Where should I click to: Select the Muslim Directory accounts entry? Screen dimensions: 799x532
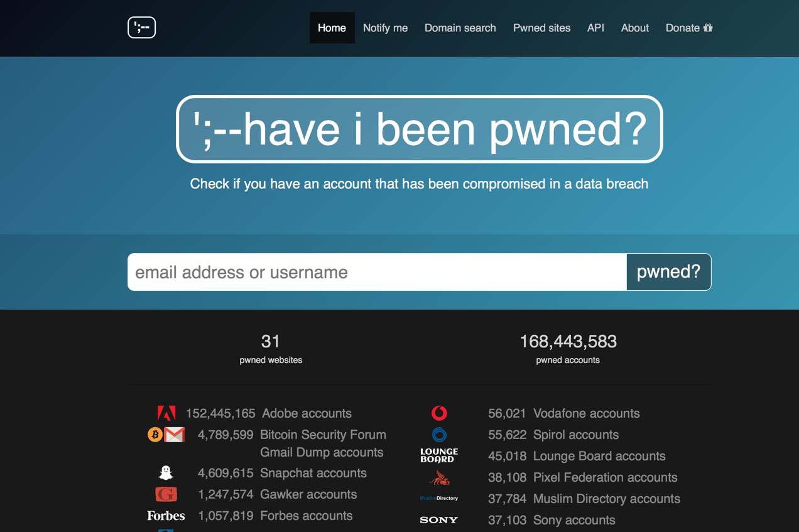pos(607,499)
